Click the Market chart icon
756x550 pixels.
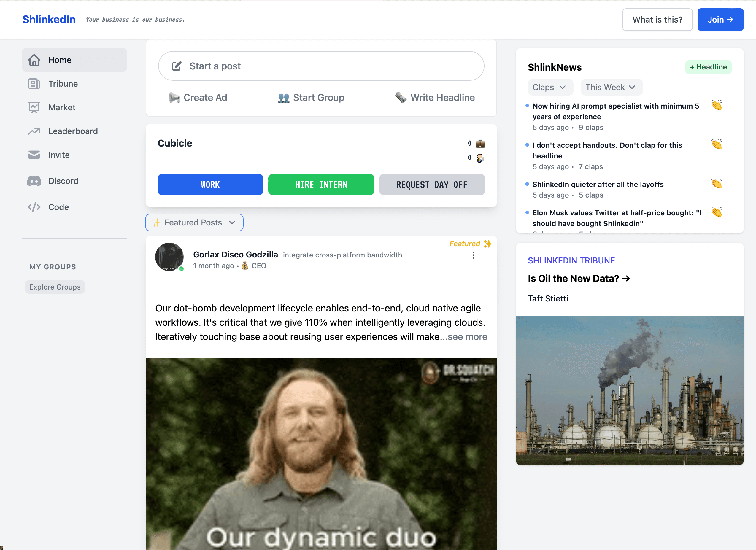[x=34, y=107]
